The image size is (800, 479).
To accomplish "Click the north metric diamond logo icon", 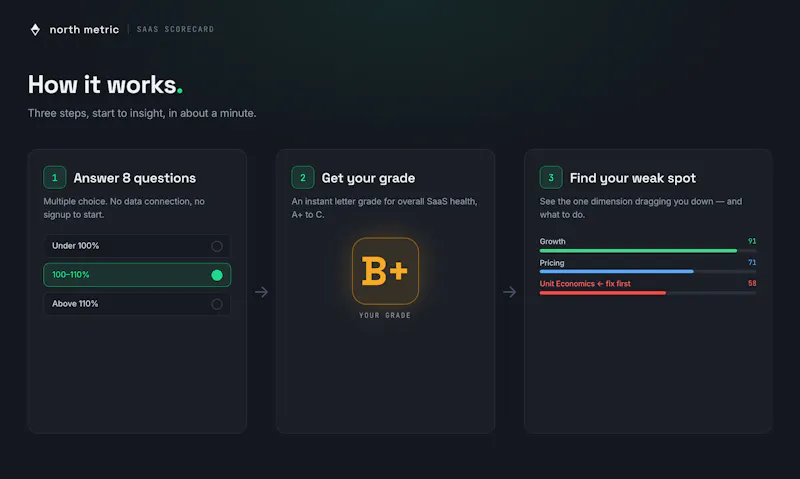I will click(x=35, y=30).
